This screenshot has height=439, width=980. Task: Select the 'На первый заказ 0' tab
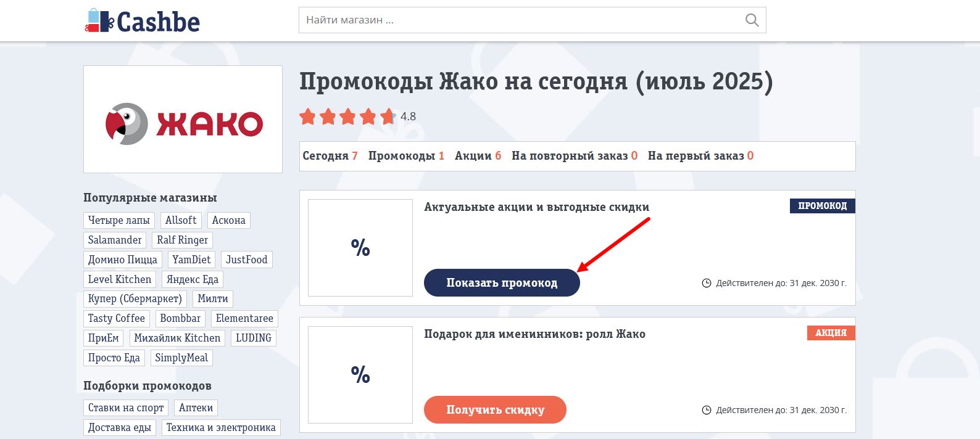point(700,156)
